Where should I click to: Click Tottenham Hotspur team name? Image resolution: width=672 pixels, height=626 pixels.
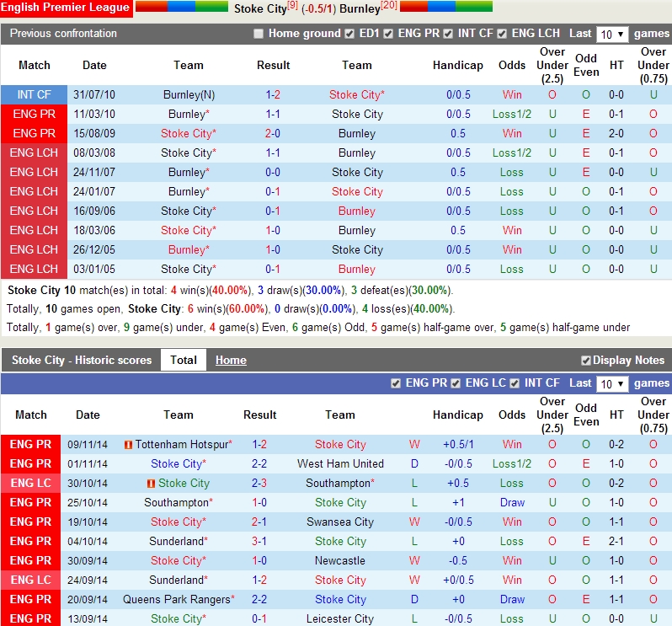[x=184, y=445]
